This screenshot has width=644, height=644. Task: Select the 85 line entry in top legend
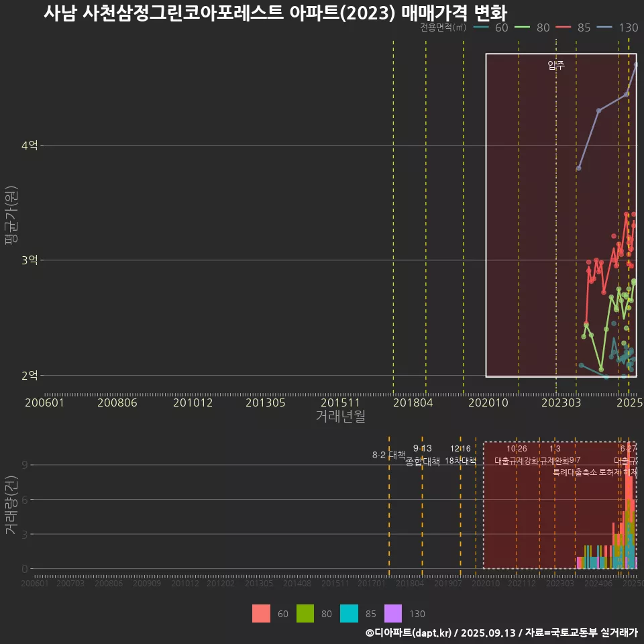(573, 28)
